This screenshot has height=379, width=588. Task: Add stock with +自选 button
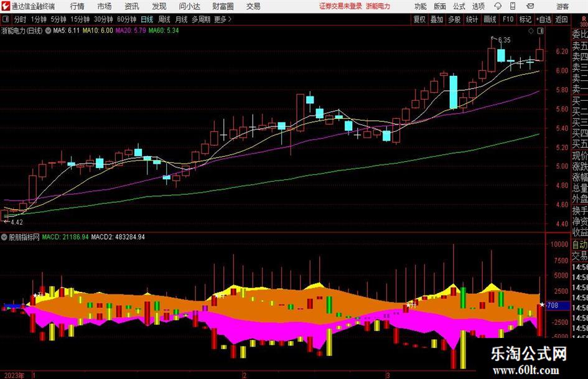point(544,19)
